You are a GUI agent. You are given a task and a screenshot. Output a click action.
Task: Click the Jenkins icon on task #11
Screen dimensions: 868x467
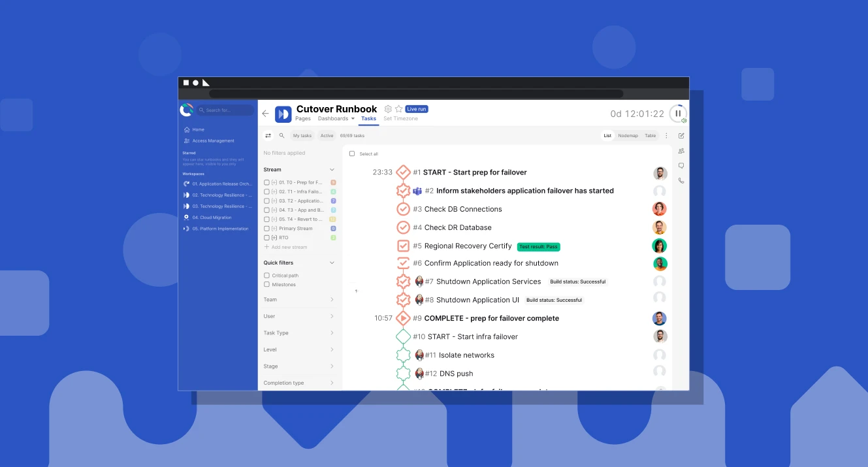(x=419, y=355)
